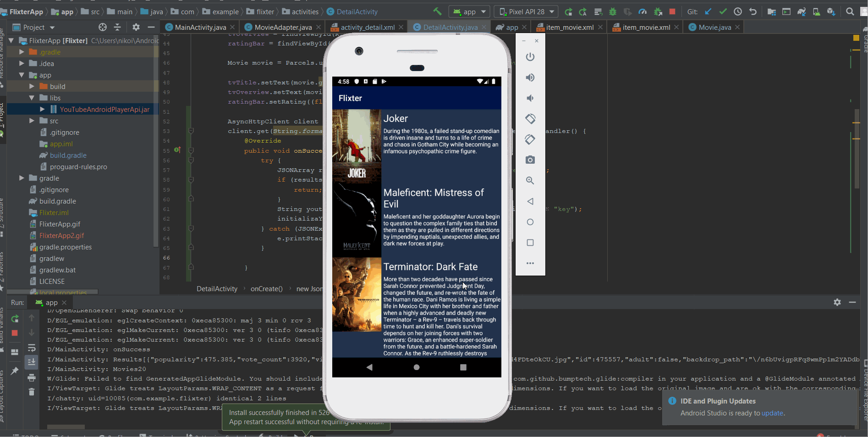Click emulator Volume Down icon
This screenshot has height=437, width=868.
(x=530, y=98)
